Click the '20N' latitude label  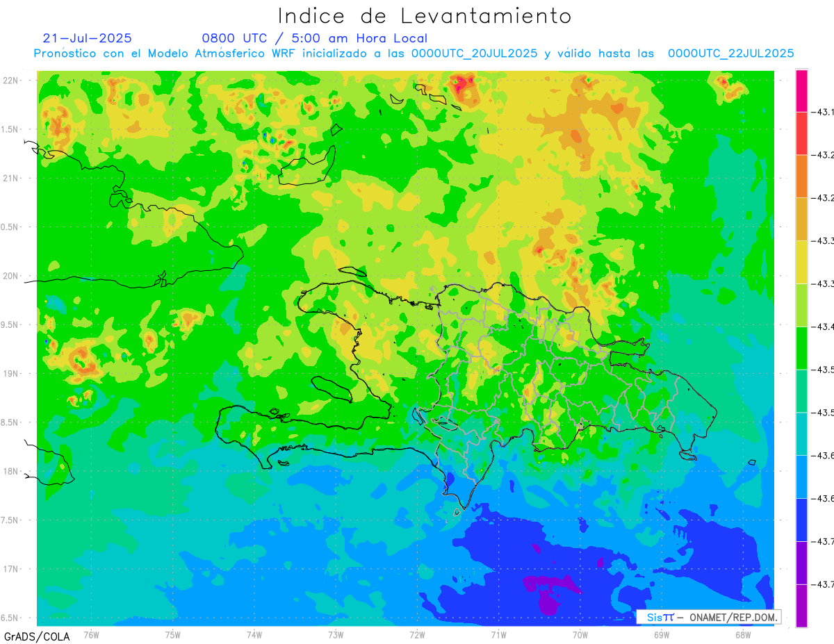pyautogui.click(x=10, y=276)
